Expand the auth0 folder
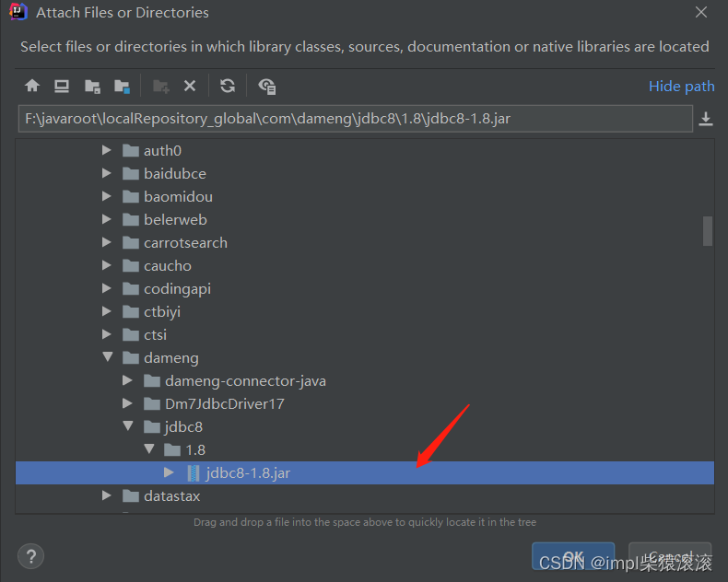Viewport: 728px width, 582px height. (x=106, y=150)
